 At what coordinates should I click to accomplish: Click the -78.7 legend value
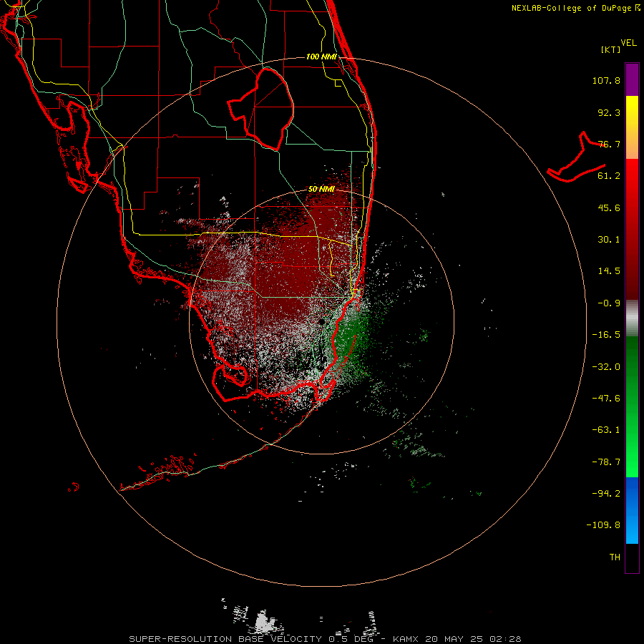[x=606, y=462]
